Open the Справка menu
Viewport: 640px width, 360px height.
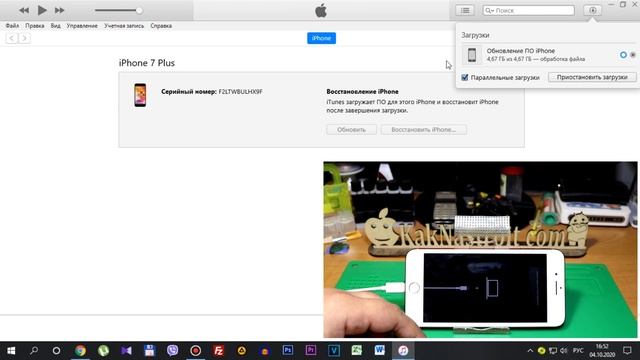(161, 26)
